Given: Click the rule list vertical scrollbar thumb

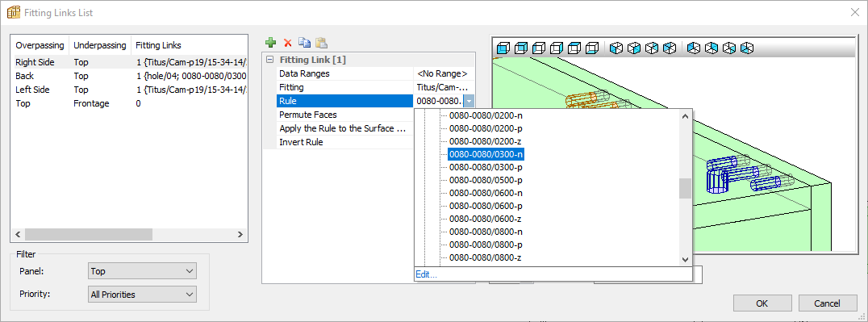Looking at the screenshot, I should 686,188.
